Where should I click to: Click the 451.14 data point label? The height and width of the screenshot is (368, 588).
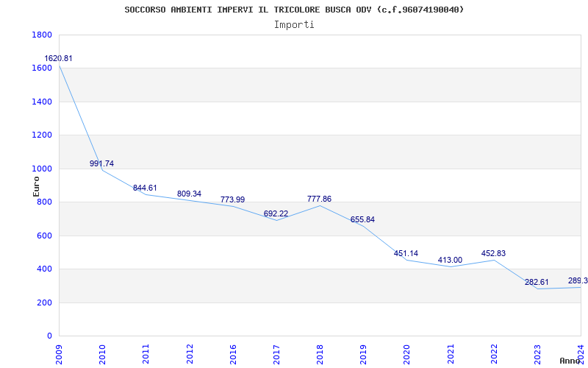click(406, 253)
